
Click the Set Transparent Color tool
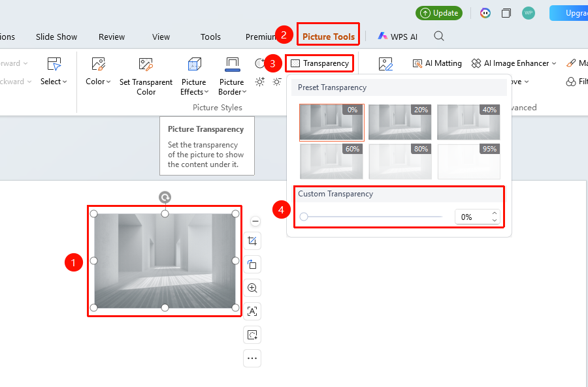point(146,77)
